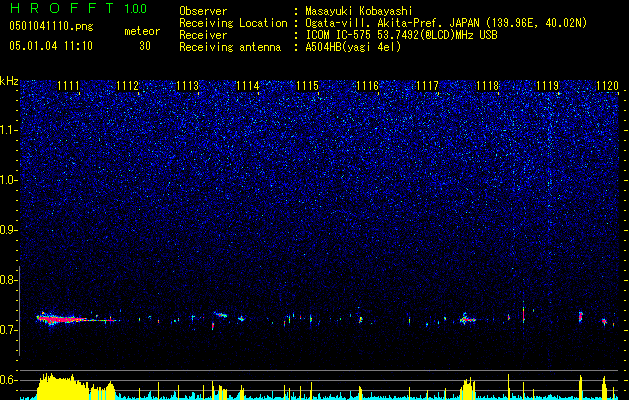The height and width of the screenshot is (400, 629).
Task: Click the HROFFT 1.00 title text
Action: click(78, 8)
